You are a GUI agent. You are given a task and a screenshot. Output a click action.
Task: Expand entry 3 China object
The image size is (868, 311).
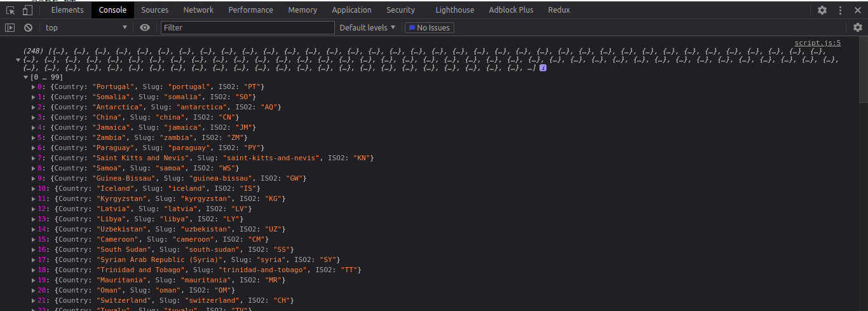pos(33,117)
